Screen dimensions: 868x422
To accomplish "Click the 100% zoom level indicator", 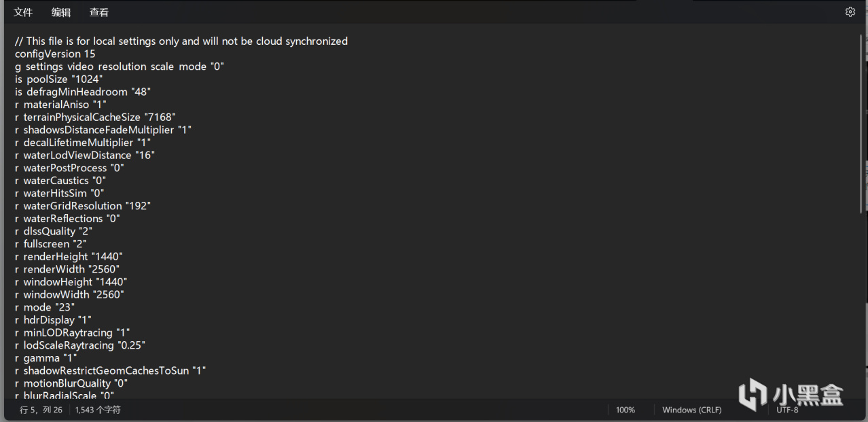I will point(625,410).
